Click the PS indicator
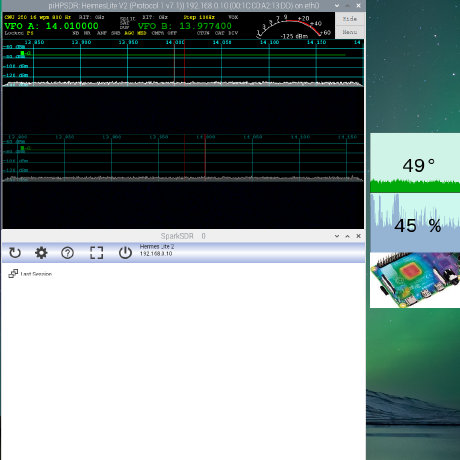The height and width of the screenshot is (460, 460). pyautogui.click(x=30, y=33)
